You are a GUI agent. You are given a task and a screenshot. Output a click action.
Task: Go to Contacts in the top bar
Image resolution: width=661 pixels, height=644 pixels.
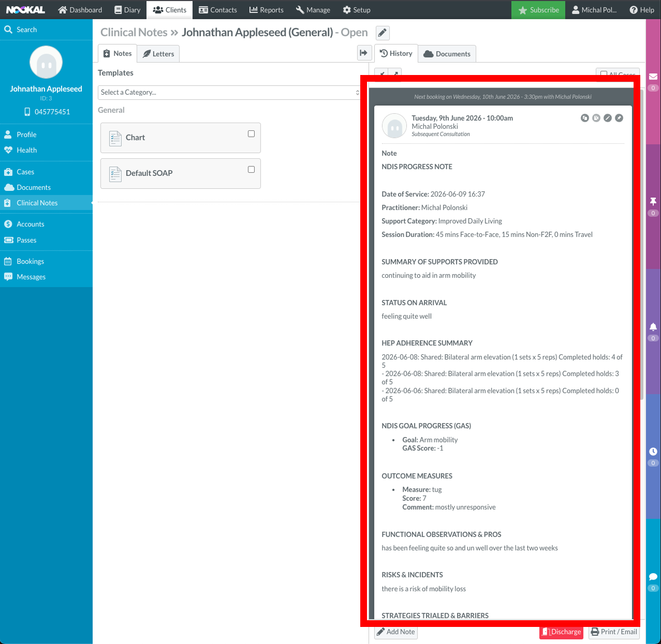pyautogui.click(x=218, y=10)
